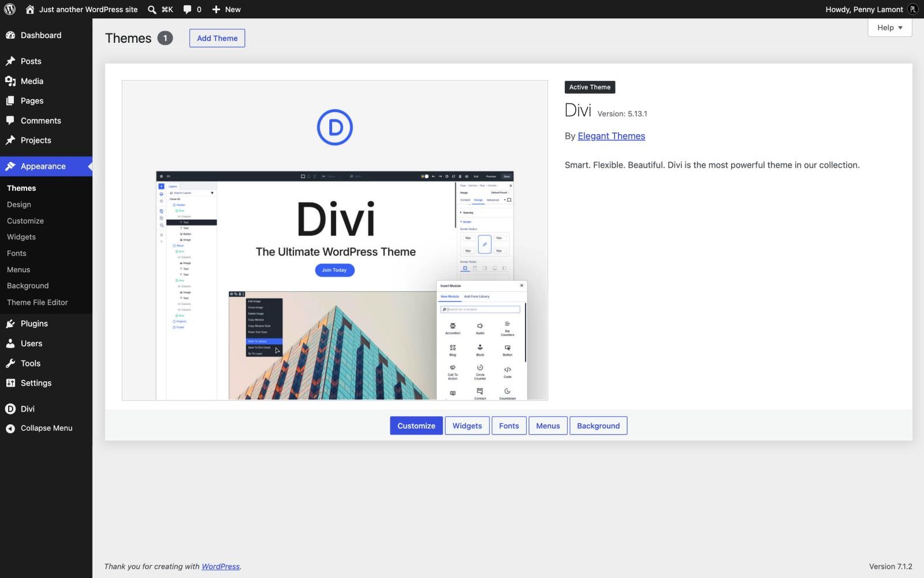Collapse the admin sidebar menu
Image resolution: width=924 pixels, height=578 pixels.
pos(46,428)
